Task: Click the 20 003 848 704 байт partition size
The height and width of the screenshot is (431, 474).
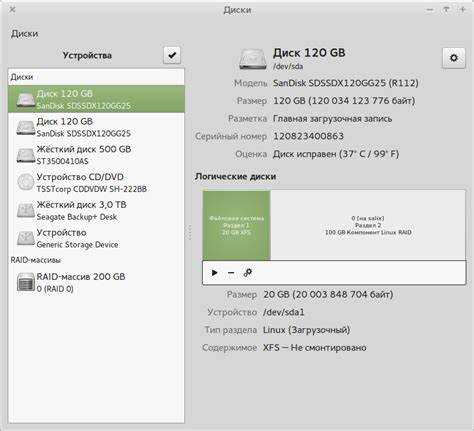Action: (x=328, y=295)
